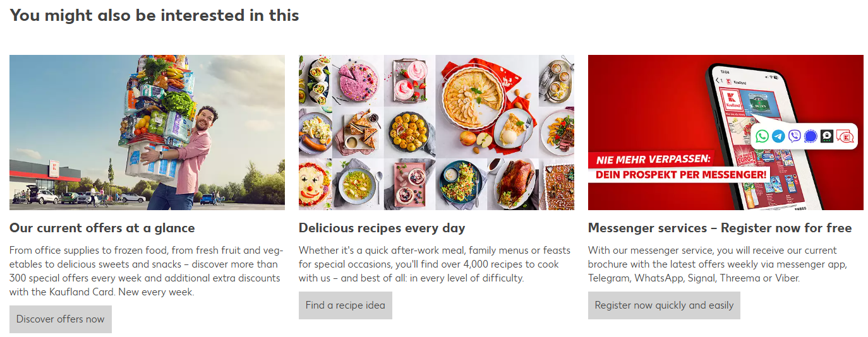Open the "Delicious recipes every day" heading
The image size is (868, 337).
pyautogui.click(x=382, y=228)
